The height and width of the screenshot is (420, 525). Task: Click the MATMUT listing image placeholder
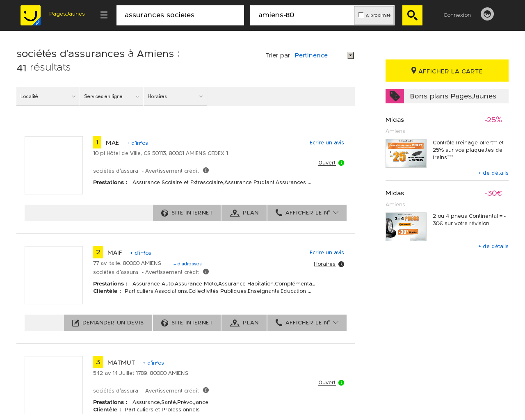pos(54,385)
